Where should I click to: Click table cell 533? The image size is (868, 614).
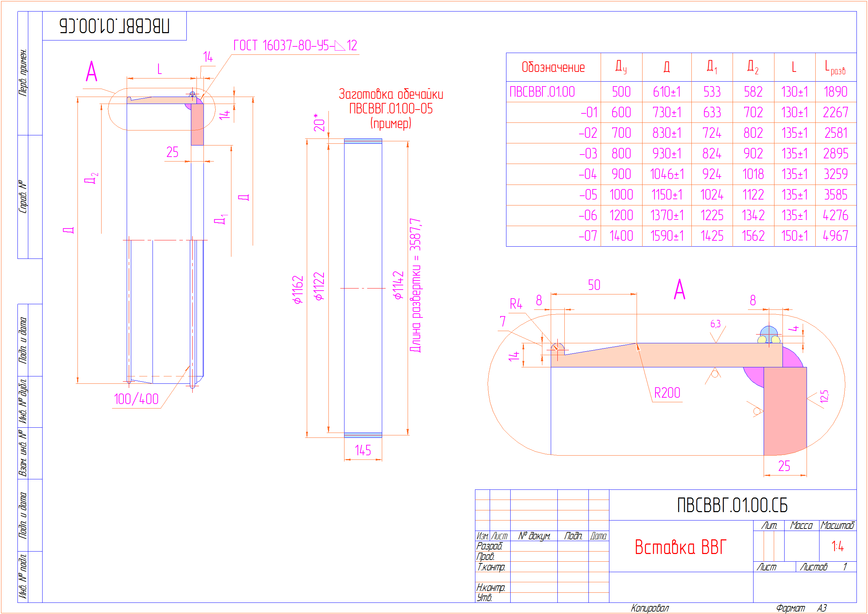point(712,92)
